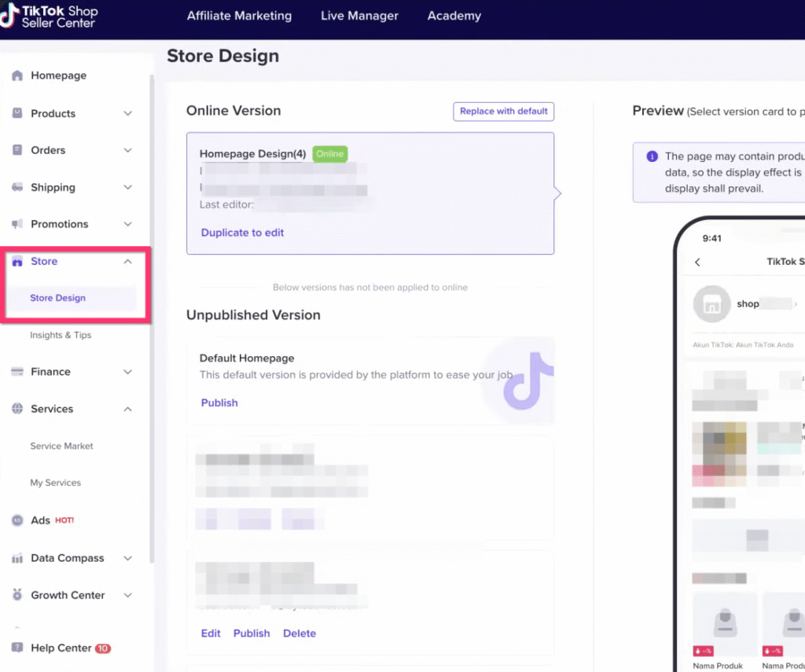Click Duplicate to edit link
This screenshot has height=672, width=805.
tap(242, 233)
